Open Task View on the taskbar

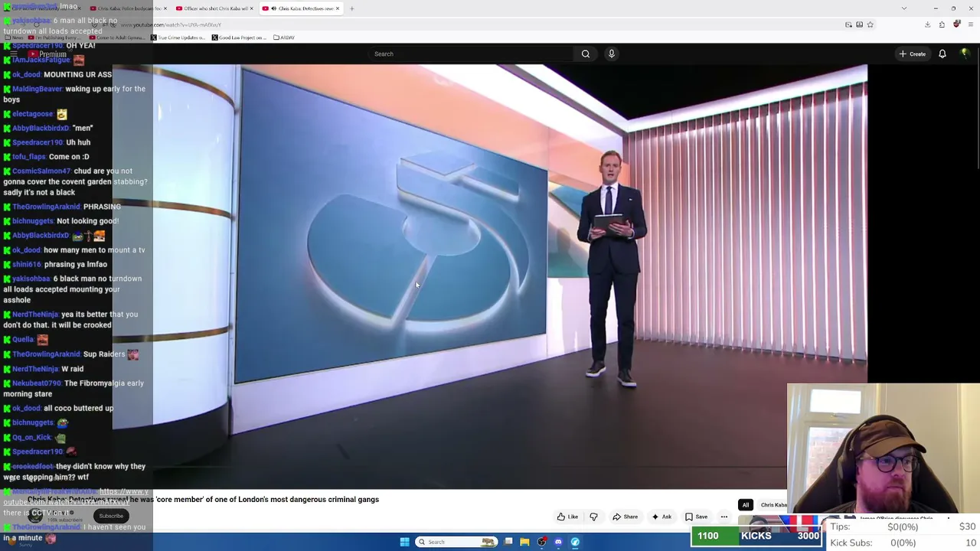tap(508, 542)
